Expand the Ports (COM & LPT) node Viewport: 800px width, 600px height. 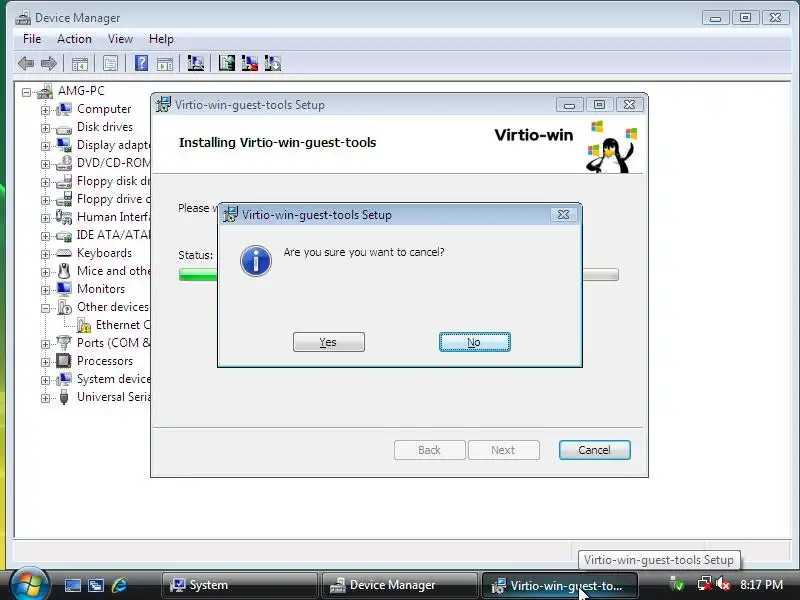coord(45,344)
